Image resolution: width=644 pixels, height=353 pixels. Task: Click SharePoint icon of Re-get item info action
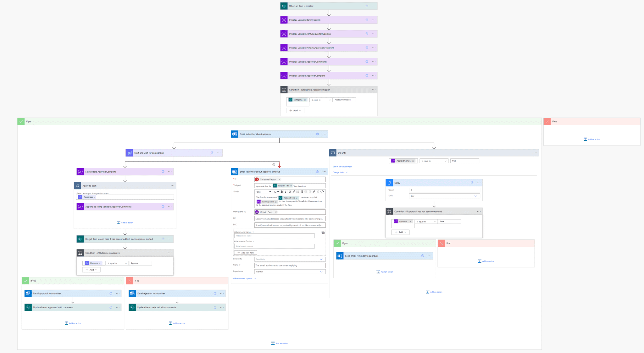80,239
